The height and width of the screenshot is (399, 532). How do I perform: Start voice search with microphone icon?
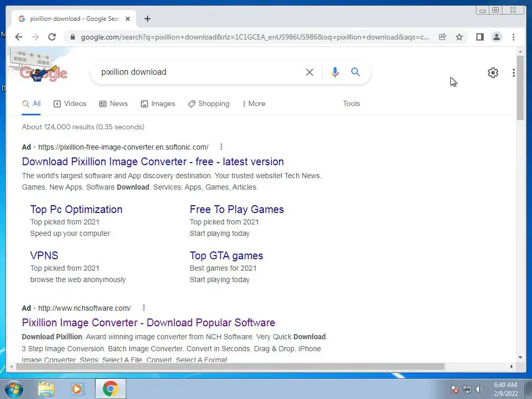(x=335, y=72)
